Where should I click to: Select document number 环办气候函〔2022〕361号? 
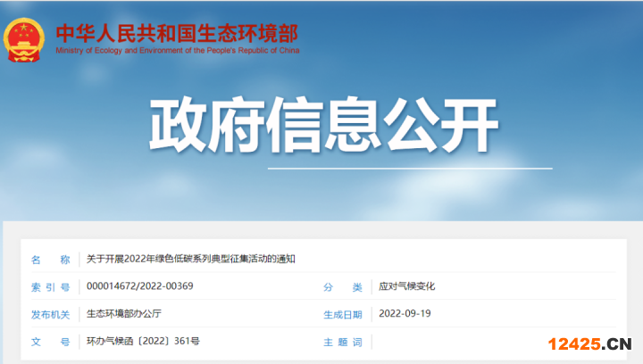143,341
